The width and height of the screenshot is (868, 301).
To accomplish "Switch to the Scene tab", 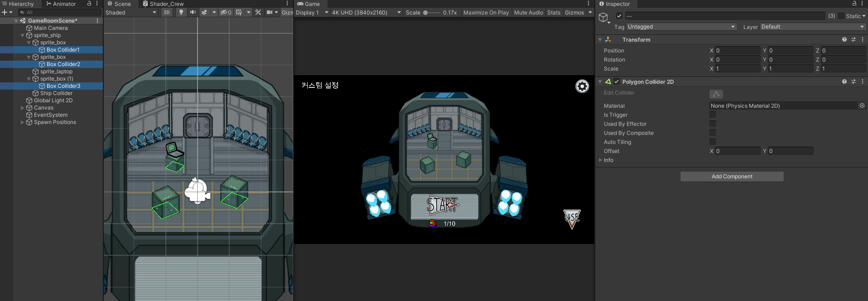I will coord(119,4).
